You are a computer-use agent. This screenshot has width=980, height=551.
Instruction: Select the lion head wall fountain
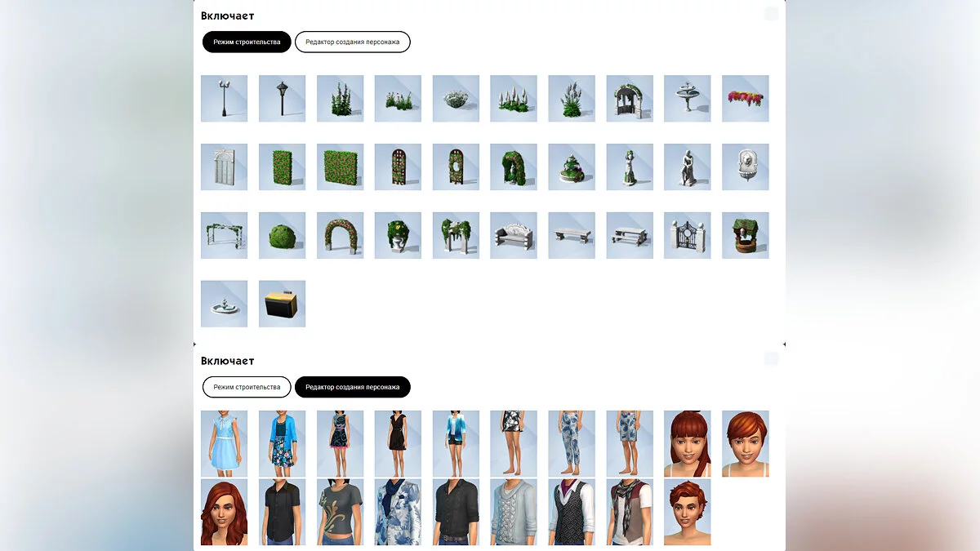click(x=745, y=167)
